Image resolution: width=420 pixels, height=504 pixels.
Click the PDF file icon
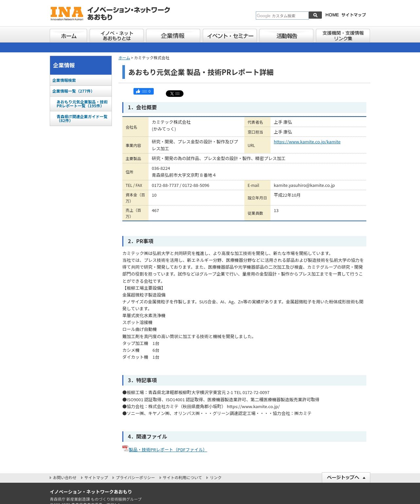coord(125,448)
